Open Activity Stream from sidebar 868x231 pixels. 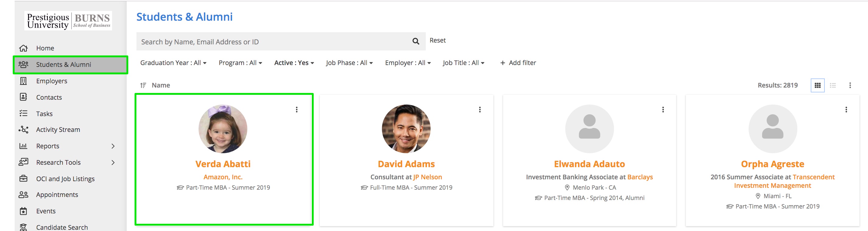coord(58,130)
